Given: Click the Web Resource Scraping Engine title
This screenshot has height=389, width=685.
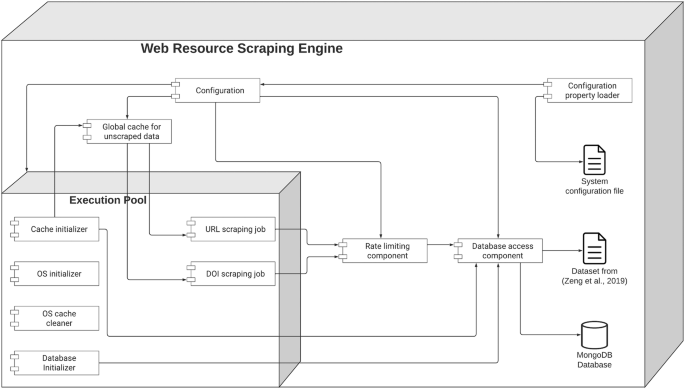Looking at the screenshot, I should [242, 48].
